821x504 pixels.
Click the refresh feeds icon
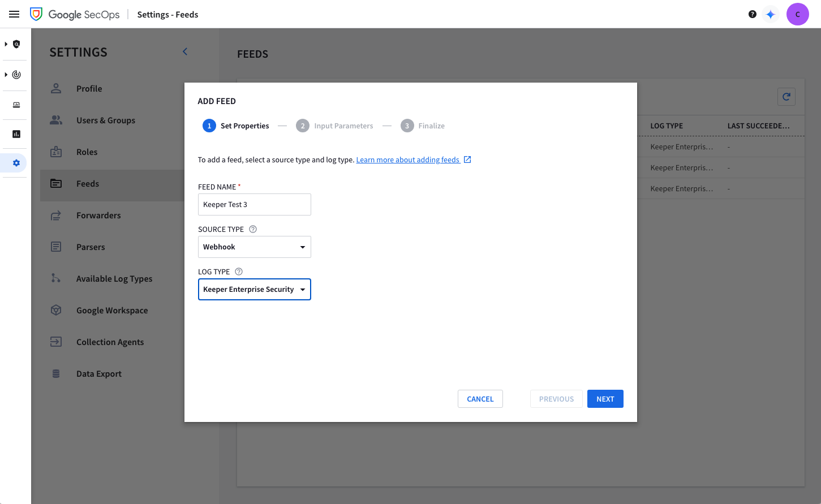click(786, 97)
